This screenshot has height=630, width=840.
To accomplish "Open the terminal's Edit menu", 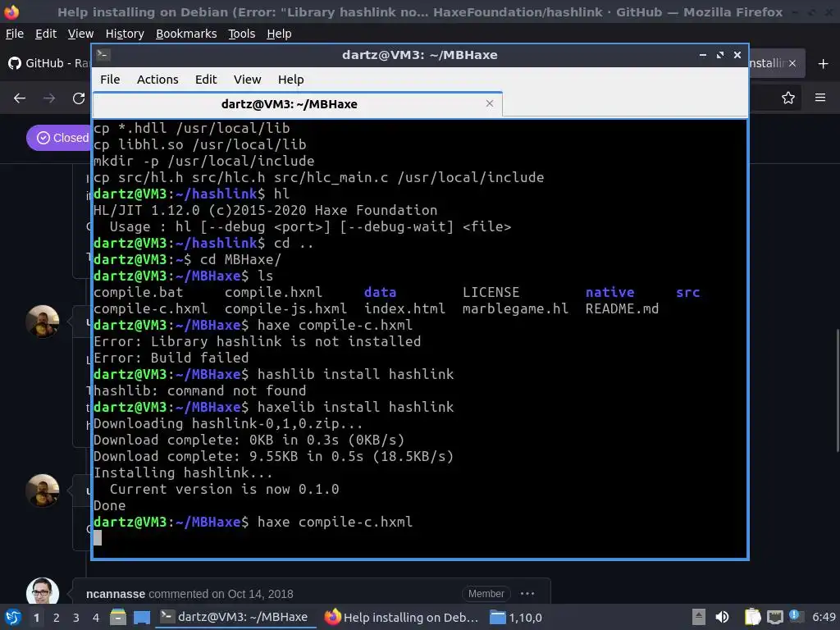I will pyautogui.click(x=206, y=80).
